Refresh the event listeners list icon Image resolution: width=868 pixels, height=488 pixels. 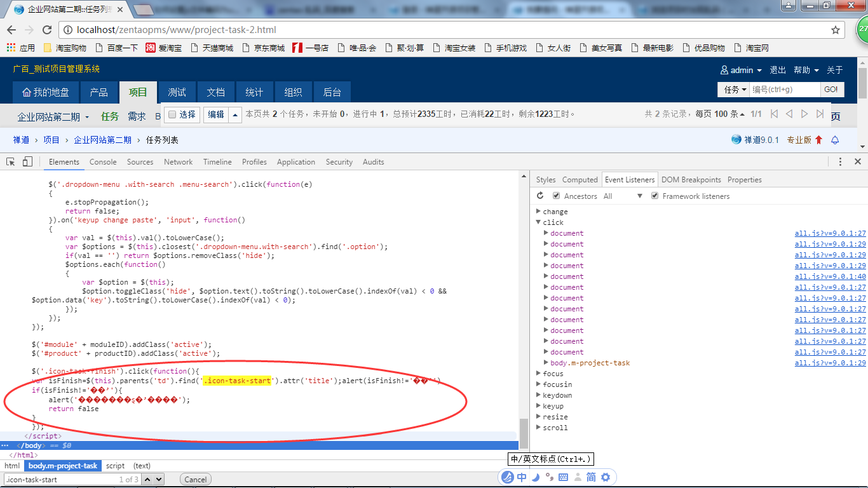pos(541,196)
